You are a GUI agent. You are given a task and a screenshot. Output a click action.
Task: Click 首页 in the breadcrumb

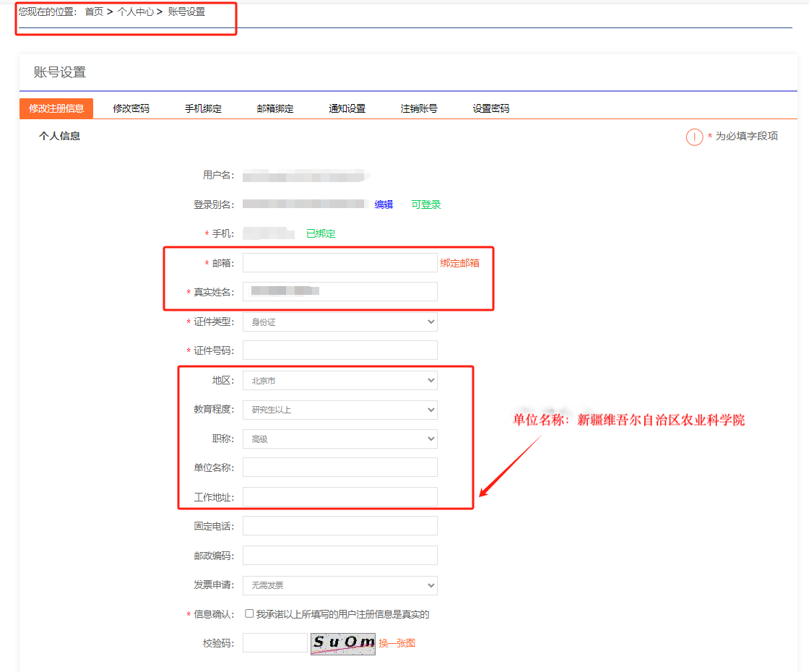pyautogui.click(x=94, y=12)
